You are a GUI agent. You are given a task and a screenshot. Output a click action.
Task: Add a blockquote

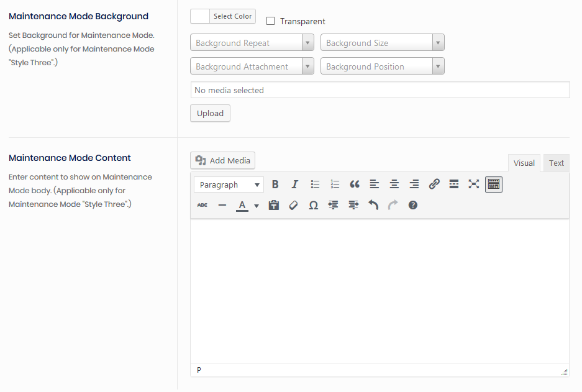pos(355,185)
